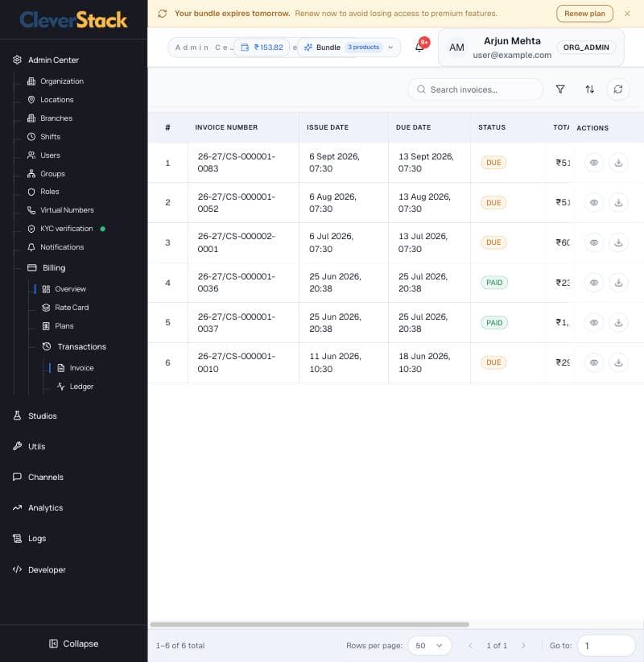
Task: Click the sort arrows icon
Action: tap(589, 89)
